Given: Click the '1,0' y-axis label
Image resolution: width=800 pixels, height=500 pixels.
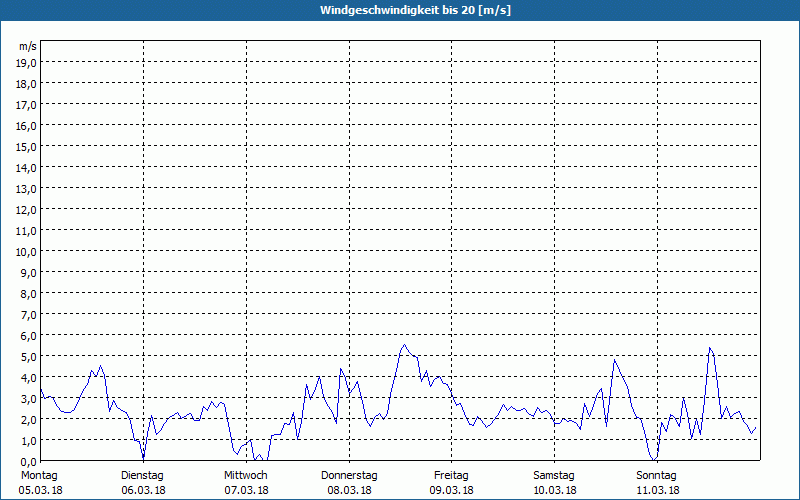Looking at the screenshot, I should point(29,441).
